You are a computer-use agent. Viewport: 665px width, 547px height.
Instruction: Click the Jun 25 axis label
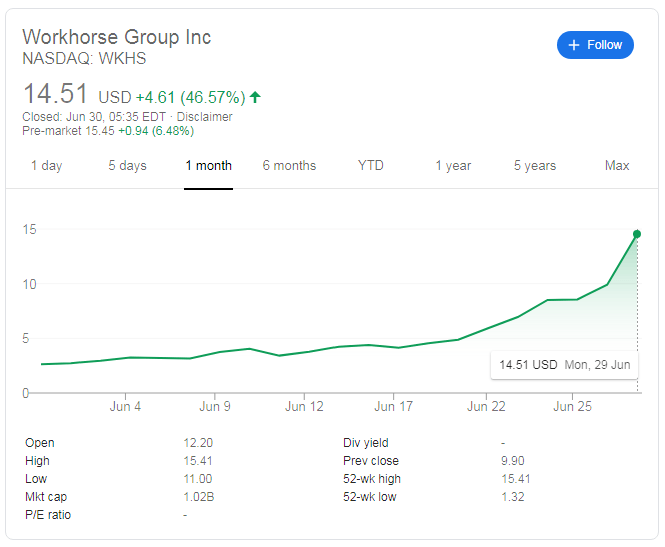point(572,407)
